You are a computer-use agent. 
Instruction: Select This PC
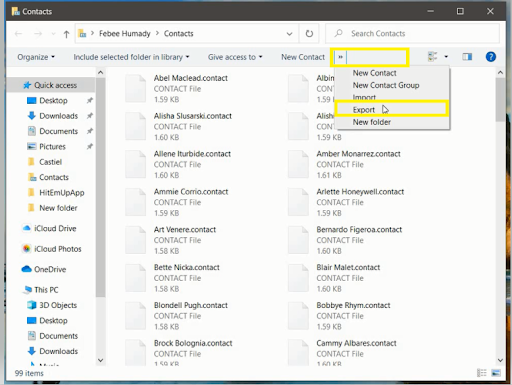(46, 290)
